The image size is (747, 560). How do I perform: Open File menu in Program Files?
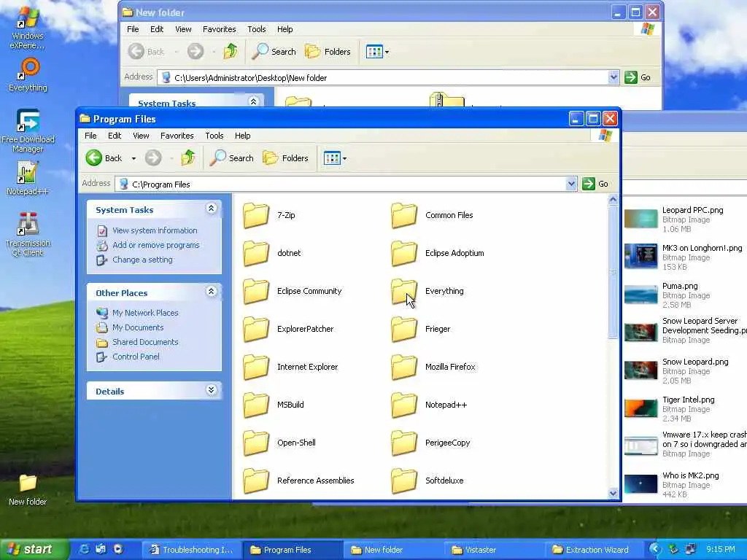[x=90, y=136]
